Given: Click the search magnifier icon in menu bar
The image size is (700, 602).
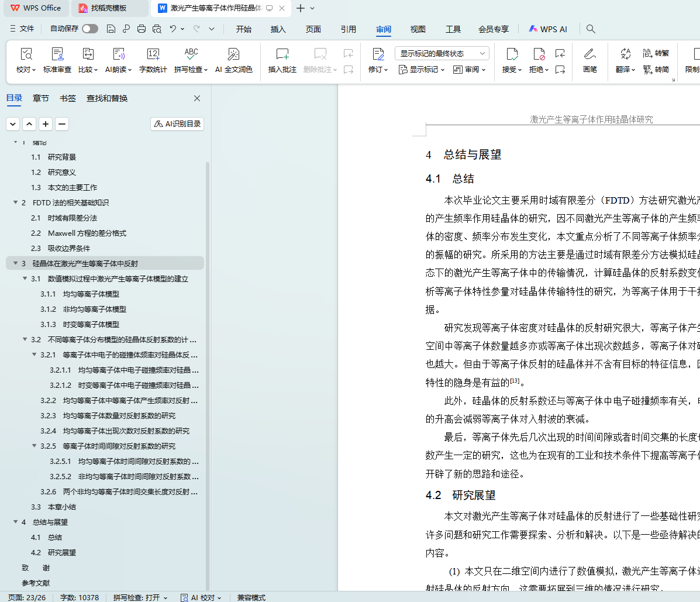Looking at the screenshot, I should (591, 29).
